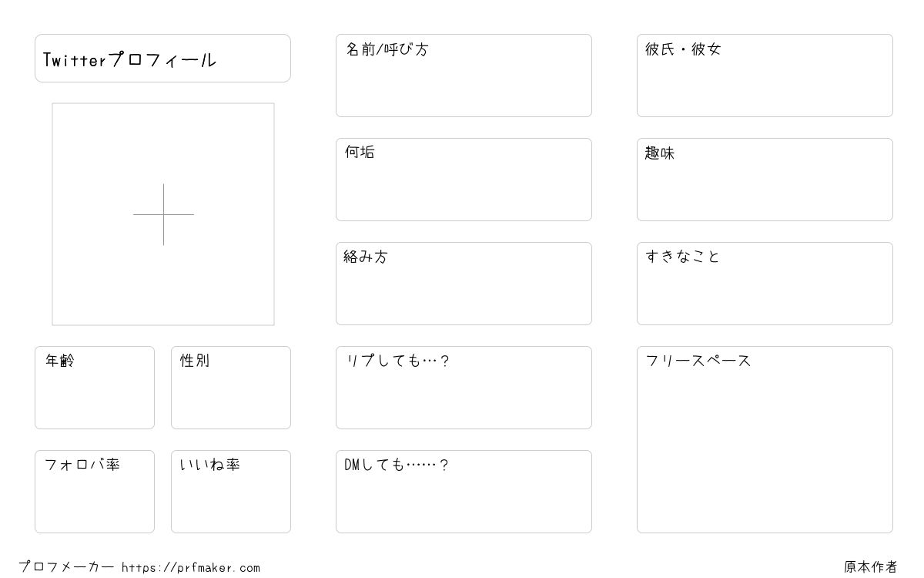This screenshot has height=578, width=924.
Task: Click the いいね率 field
Action: pyautogui.click(x=231, y=492)
